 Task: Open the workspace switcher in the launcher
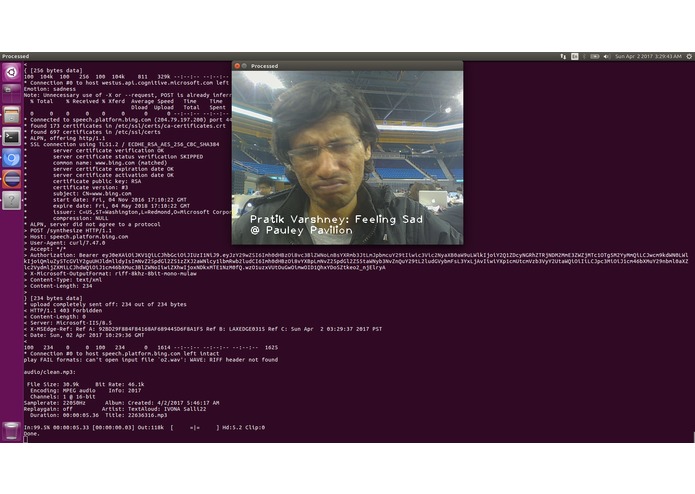tap(12, 93)
